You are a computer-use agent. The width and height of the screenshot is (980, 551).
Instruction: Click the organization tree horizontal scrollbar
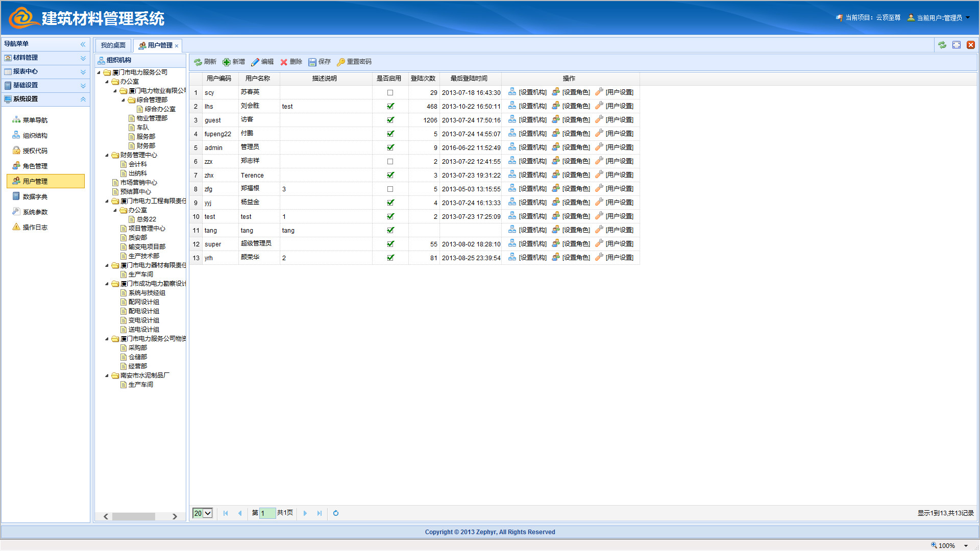pos(134,517)
